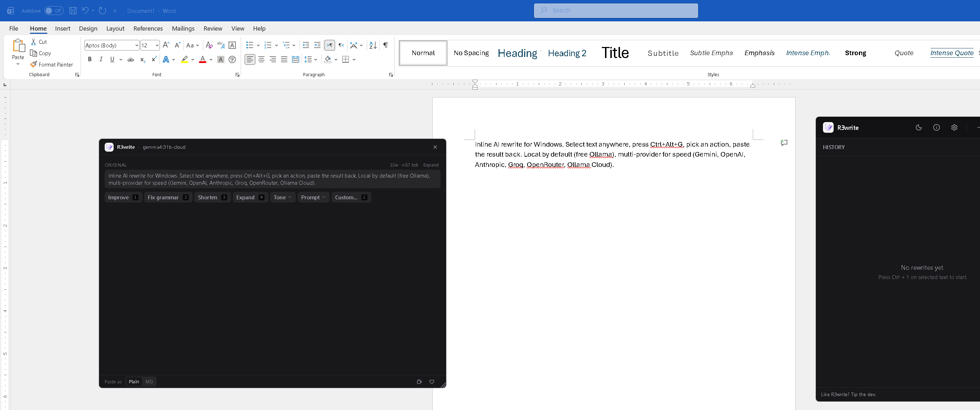The image size is (980, 410).
Task: Apply strikethrough formatting
Action: coord(130,59)
